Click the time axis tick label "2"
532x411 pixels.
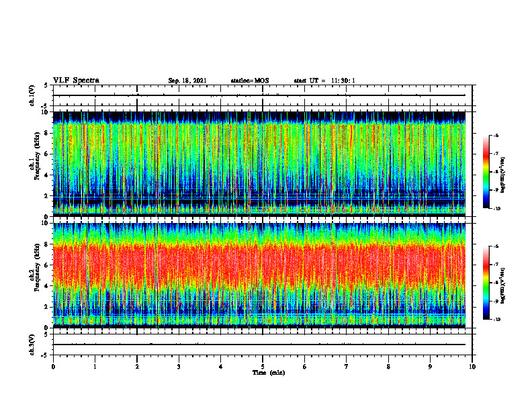pyautogui.click(x=137, y=367)
